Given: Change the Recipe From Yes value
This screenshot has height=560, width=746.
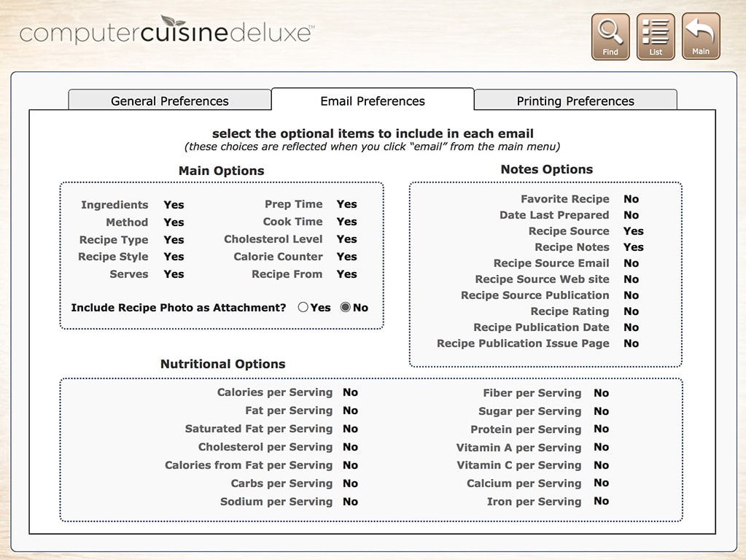Looking at the screenshot, I should point(346,274).
